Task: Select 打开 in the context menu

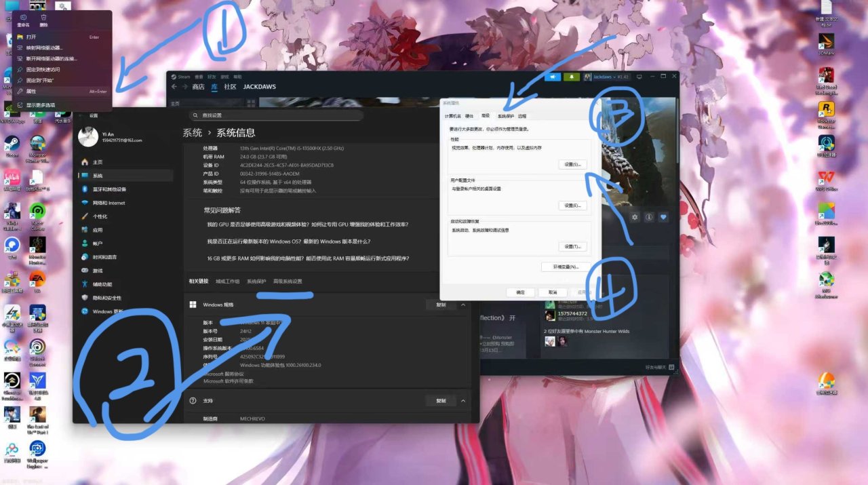Action: (62, 37)
